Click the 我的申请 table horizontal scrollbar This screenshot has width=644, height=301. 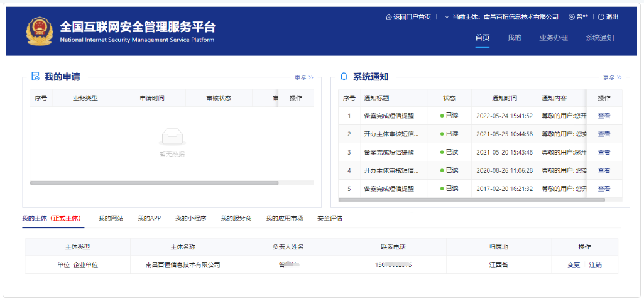click(154, 183)
